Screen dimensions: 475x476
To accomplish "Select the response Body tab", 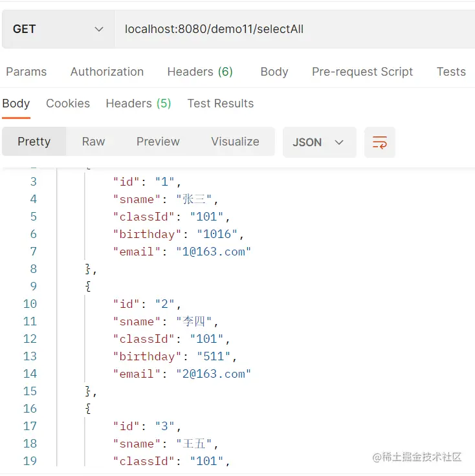I will [x=16, y=103].
